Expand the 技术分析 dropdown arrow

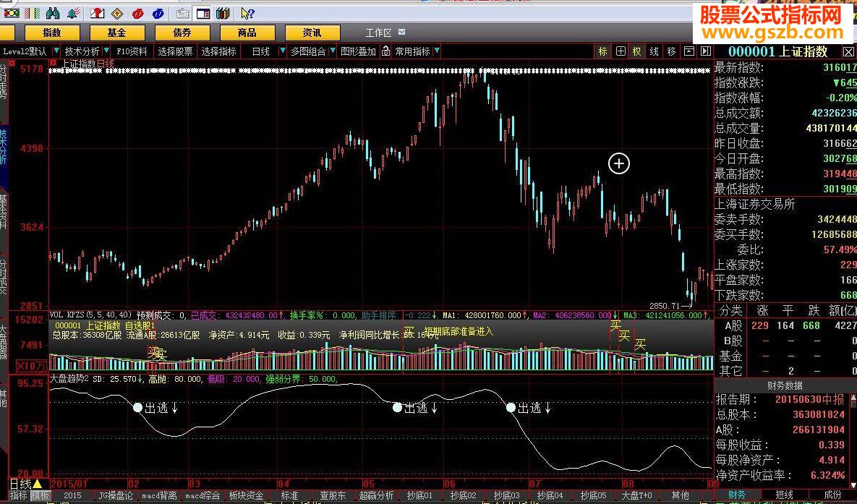[x=106, y=51]
